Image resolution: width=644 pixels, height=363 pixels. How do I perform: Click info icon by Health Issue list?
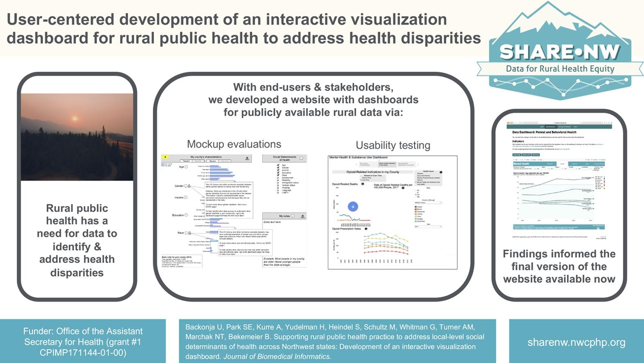click(441, 172)
